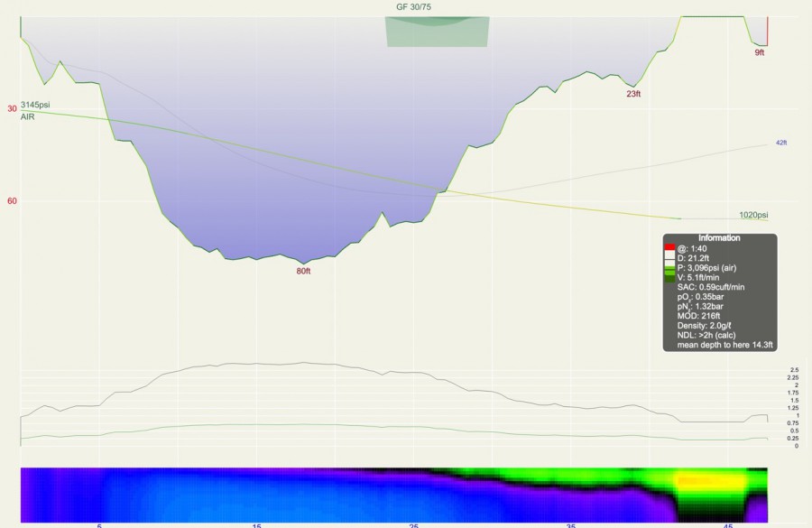Select the green deco ceiling block
812x528 pixels.
[438, 32]
